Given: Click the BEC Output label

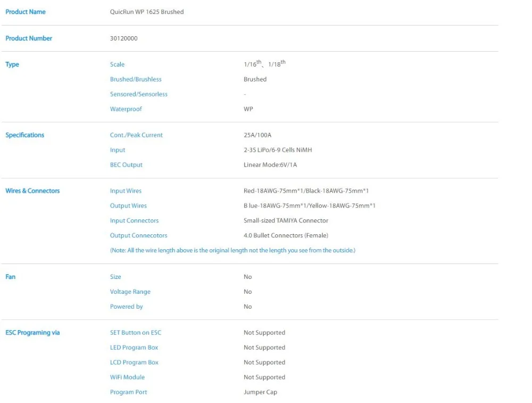Looking at the screenshot, I should (126, 165).
